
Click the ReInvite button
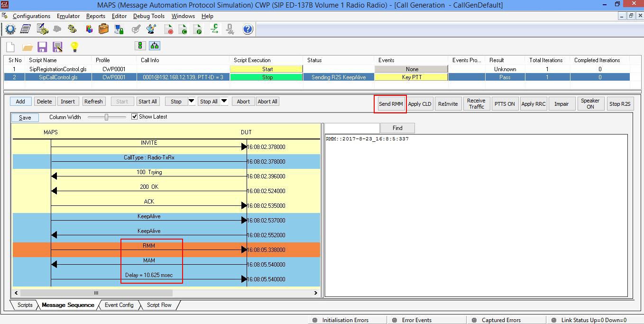448,104
